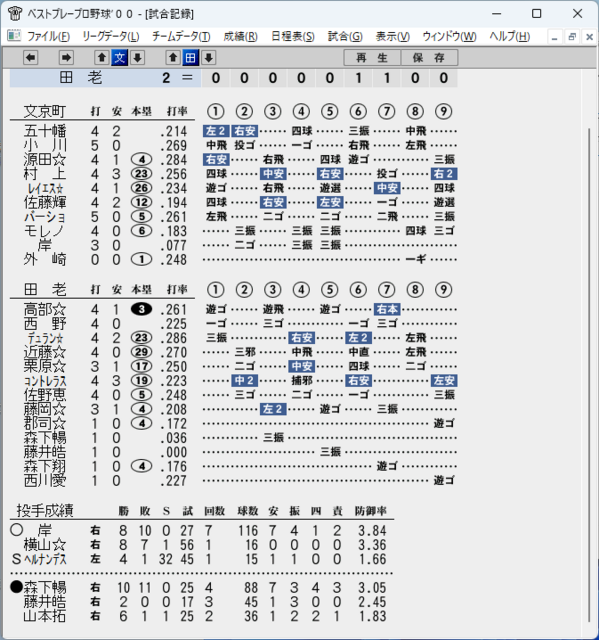
Task: Open the 表示(V) menu
Action: coord(393,36)
